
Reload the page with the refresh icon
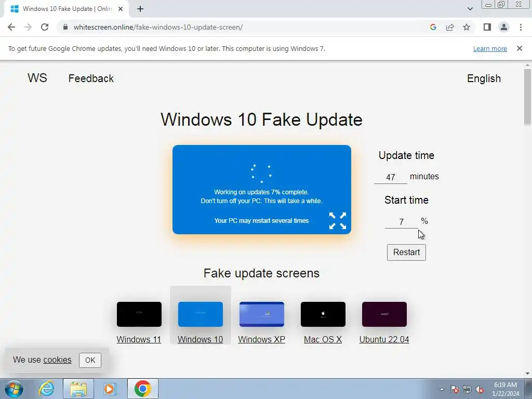click(45, 27)
